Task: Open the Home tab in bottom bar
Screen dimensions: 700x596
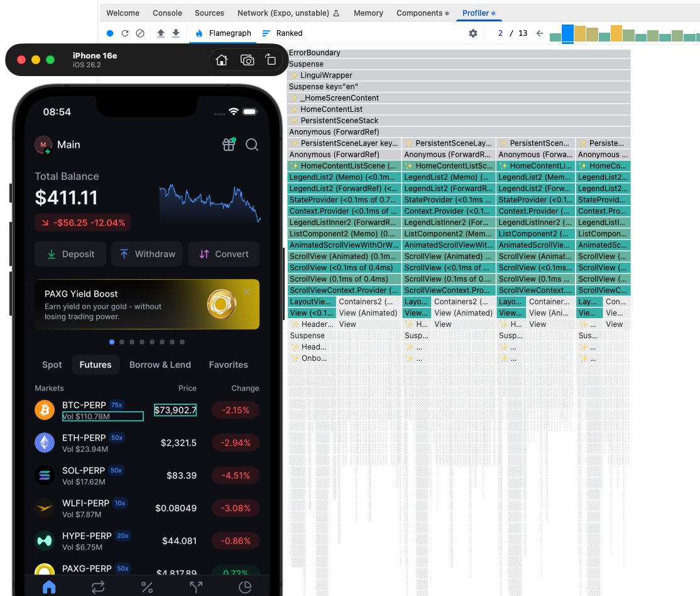Action: pos(49,587)
